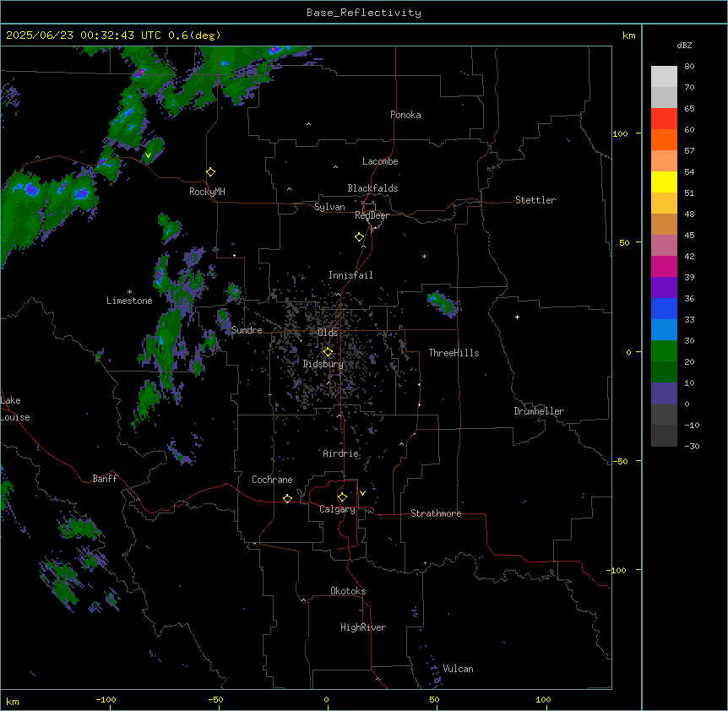This screenshot has width=728, height=711.
Task: Select the purple 39-36 dBZ legend swatch
Action: pos(664,288)
